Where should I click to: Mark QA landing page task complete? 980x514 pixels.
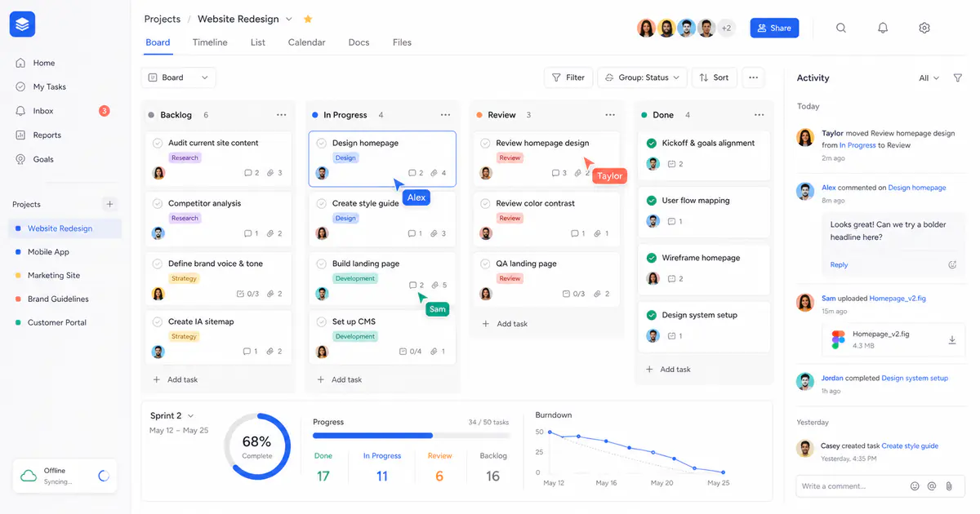[486, 264]
